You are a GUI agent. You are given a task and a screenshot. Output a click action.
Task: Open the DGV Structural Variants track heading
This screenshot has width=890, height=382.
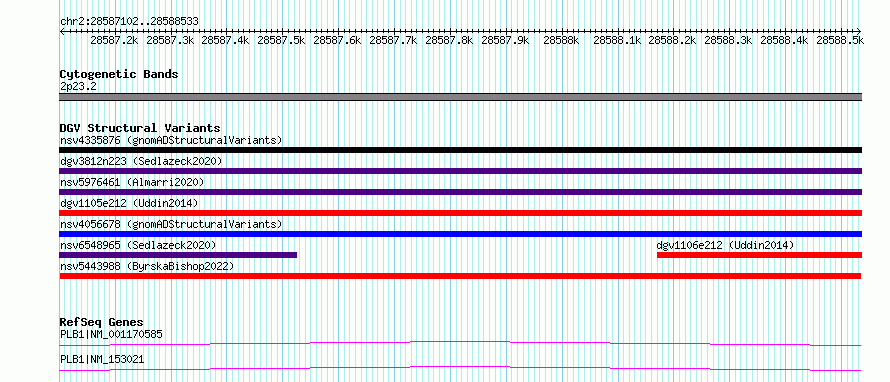[140, 128]
